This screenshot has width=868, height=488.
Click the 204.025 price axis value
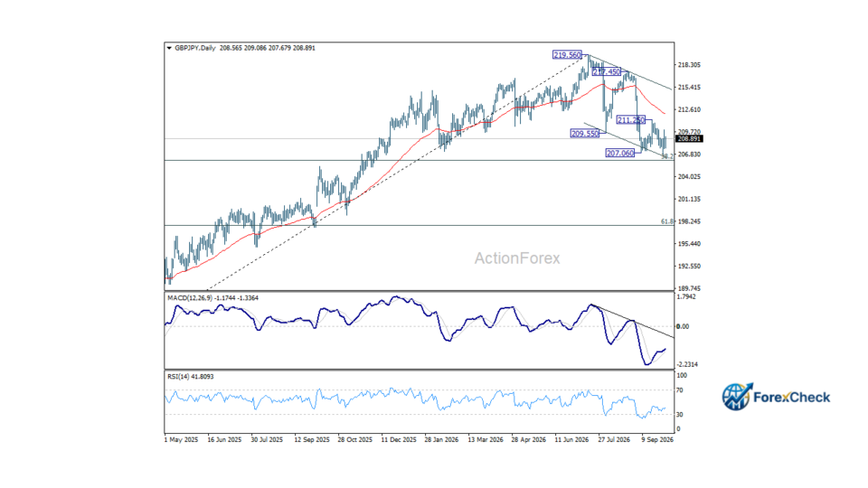[689, 177]
